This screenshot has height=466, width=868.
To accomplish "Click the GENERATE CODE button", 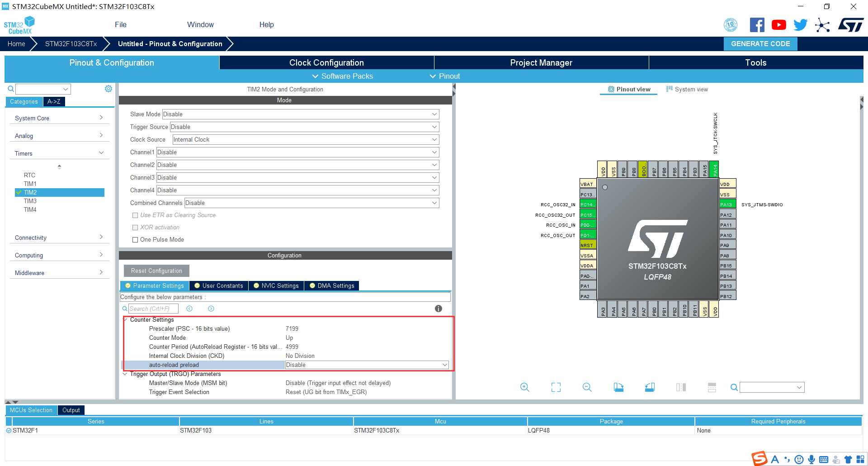I will coord(760,44).
